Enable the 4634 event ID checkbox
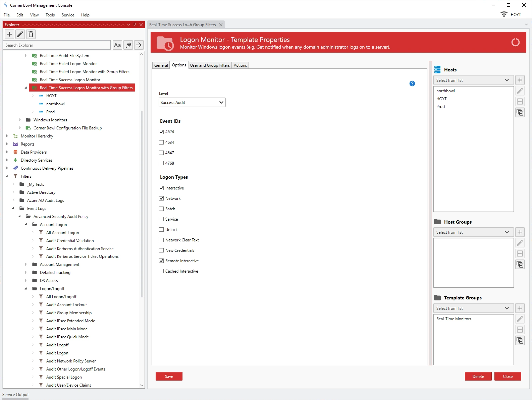This screenshot has height=400, width=532. [161, 142]
